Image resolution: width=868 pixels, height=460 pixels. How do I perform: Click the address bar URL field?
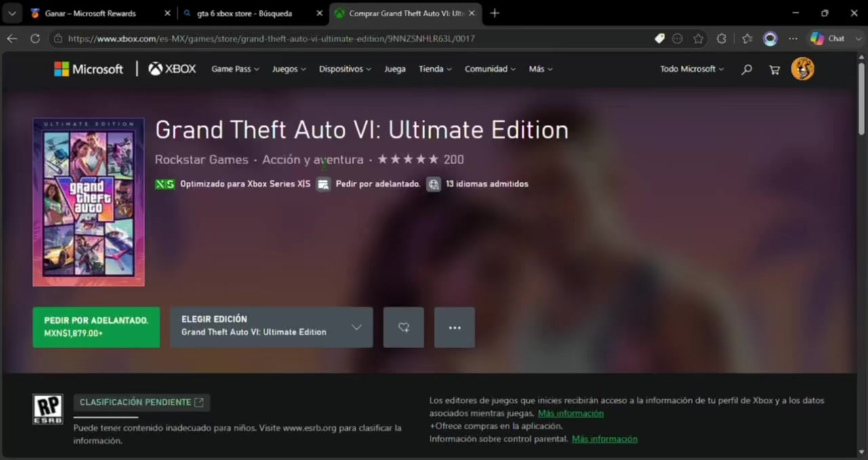pyautogui.click(x=271, y=39)
